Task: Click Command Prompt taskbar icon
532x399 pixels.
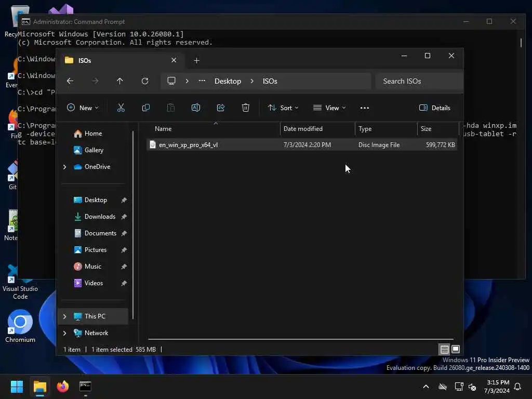Action: coord(85,387)
